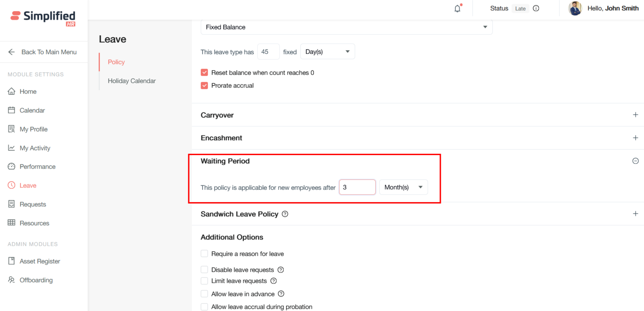
Task: Click help icon beside Limit leave requests
Action: pos(273,281)
